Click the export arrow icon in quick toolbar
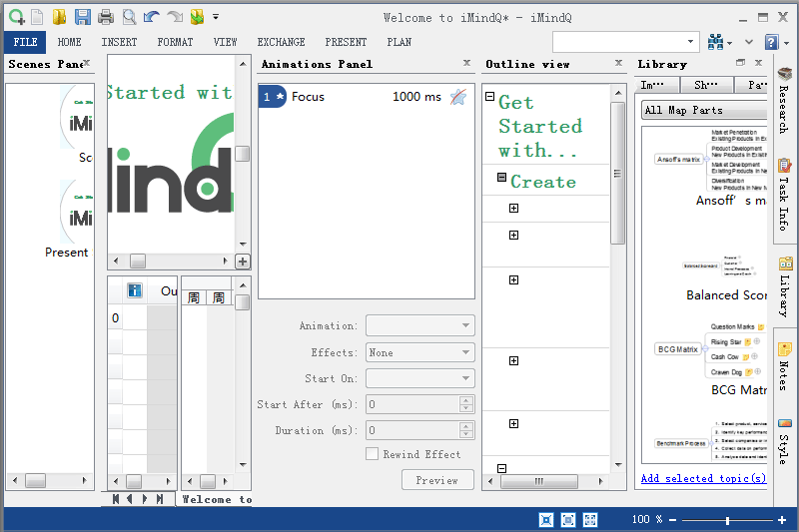799x532 pixels. (x=197, y=17)
